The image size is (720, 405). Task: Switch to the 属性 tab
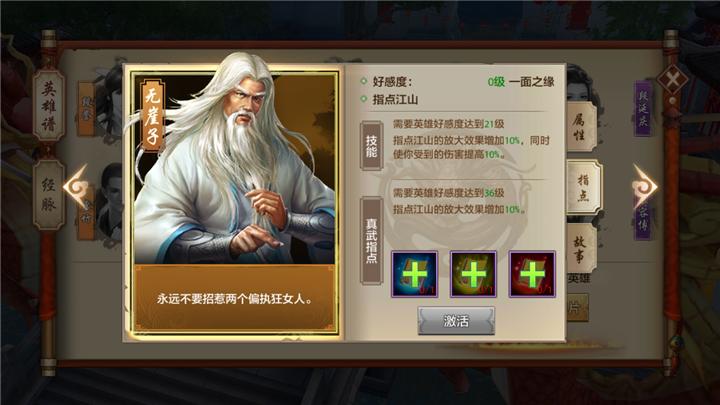tap(581, 127)
